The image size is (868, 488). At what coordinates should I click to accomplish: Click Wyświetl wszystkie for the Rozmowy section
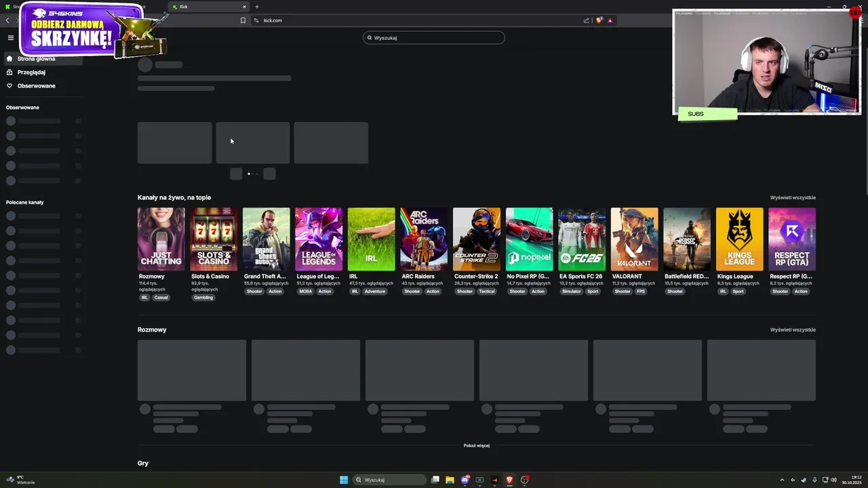(x=793, y=330)
